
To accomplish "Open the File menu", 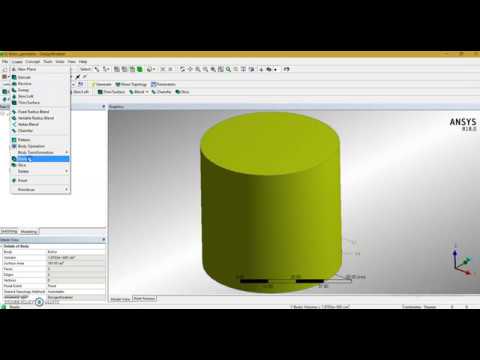I will click(x=5, y=62).
